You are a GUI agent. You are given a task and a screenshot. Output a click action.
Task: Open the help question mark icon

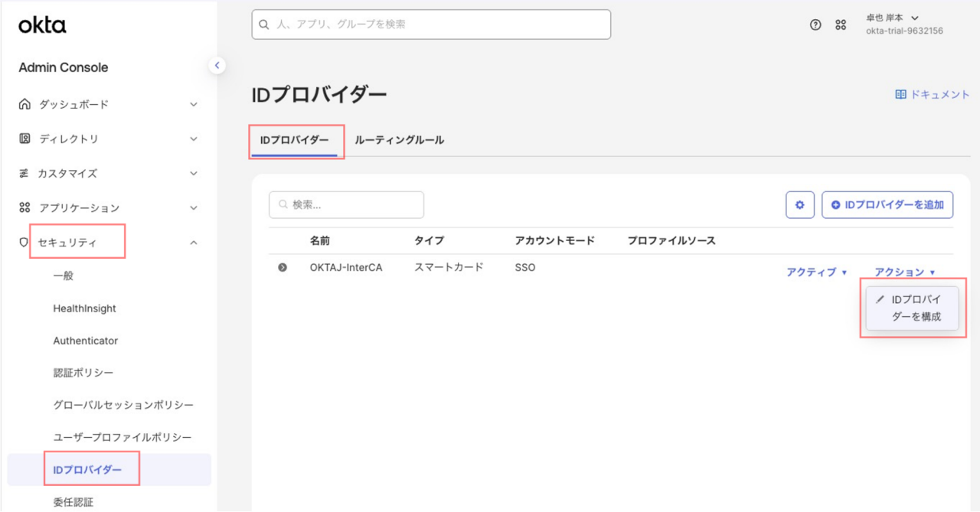tap(815, 24)
